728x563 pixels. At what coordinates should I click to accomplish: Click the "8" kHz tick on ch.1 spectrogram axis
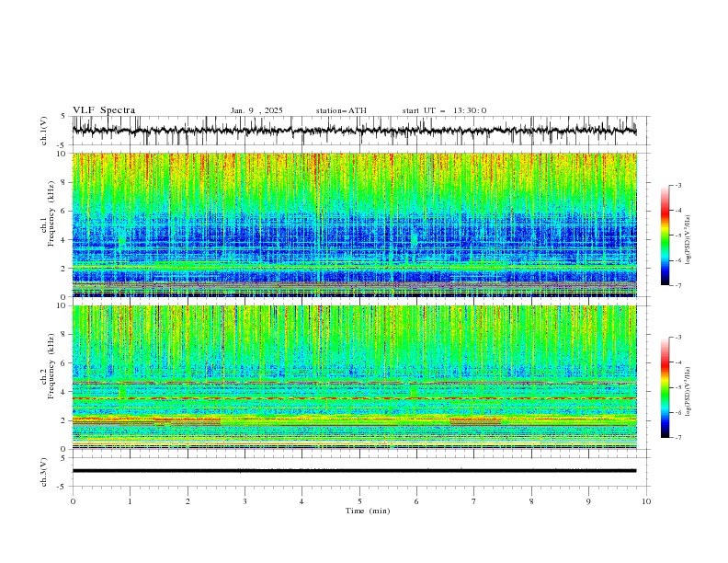pos(63,182)
